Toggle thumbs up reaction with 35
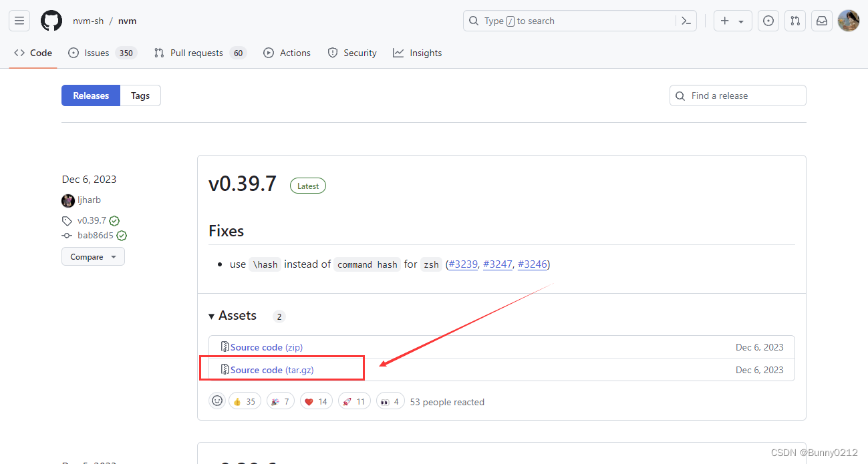This screenshot has width=868, height=464. tap(245, 401)
